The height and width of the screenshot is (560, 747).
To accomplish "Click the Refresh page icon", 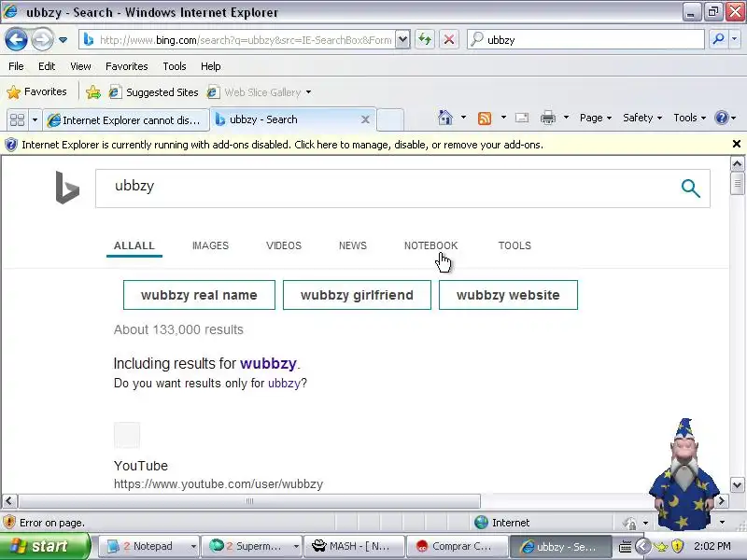I will tap(425, 39).
